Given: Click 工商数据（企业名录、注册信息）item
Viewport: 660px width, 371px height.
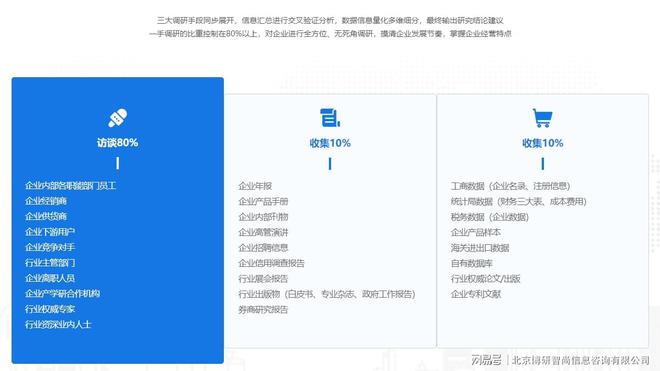Looking at the screenshot, I should click(511, 186).
